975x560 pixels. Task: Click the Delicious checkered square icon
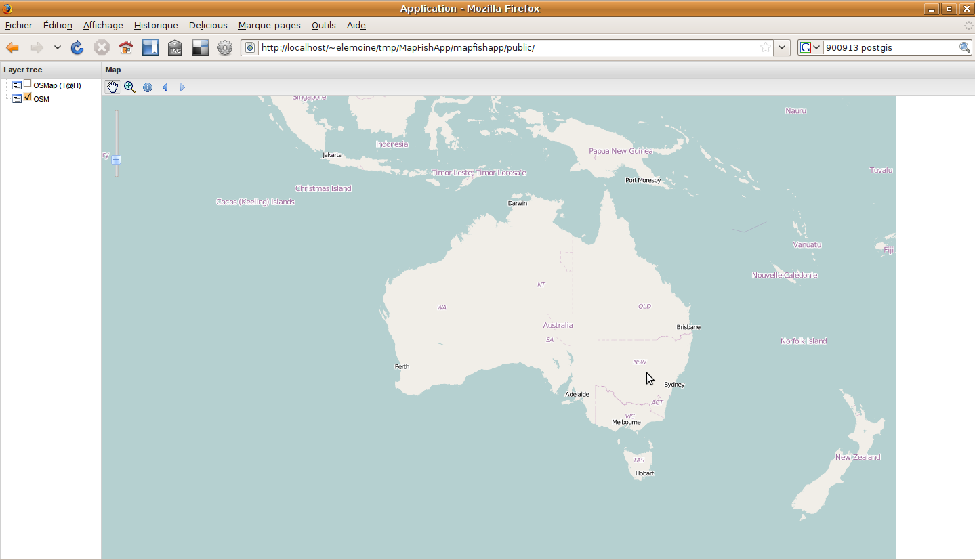(x=200, y=47)
